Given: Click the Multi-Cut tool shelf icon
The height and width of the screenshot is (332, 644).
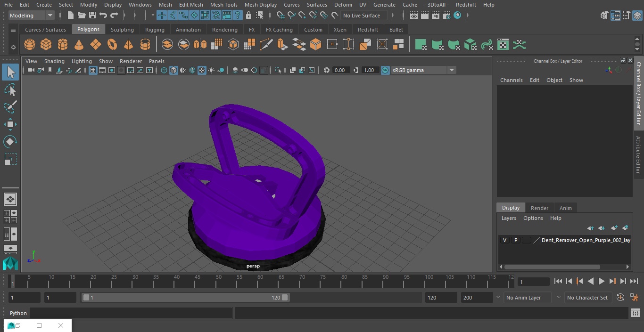Looking at the screenshot, I should [266, 45].
